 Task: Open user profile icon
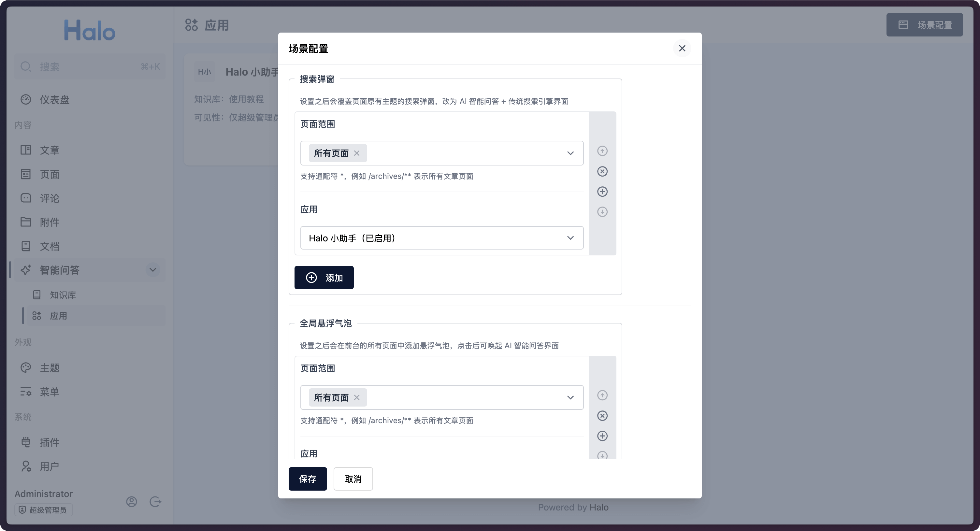click(x=132, y=502)
